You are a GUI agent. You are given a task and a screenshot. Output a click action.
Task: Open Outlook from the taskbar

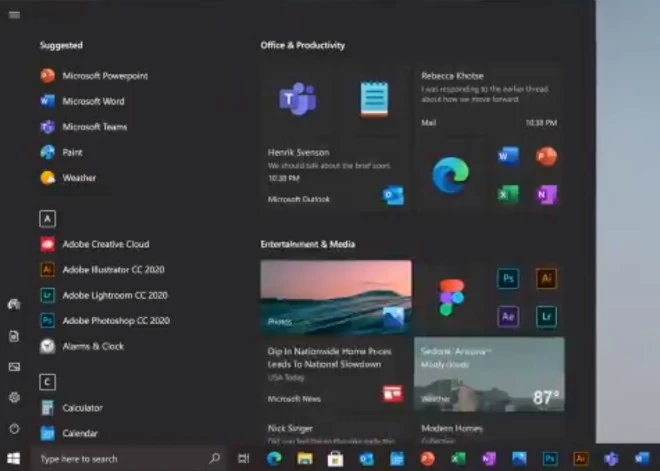[366, 458]
